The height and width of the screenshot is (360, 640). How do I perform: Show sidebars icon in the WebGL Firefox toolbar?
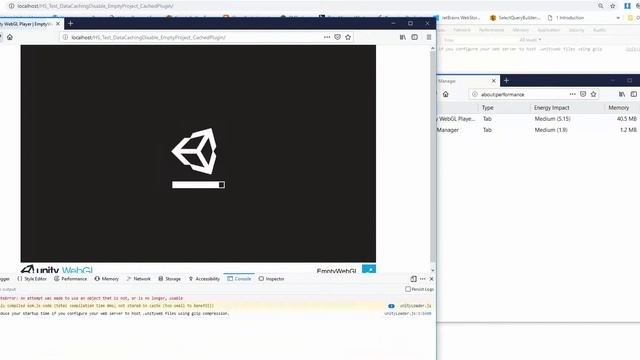[415, 37]
